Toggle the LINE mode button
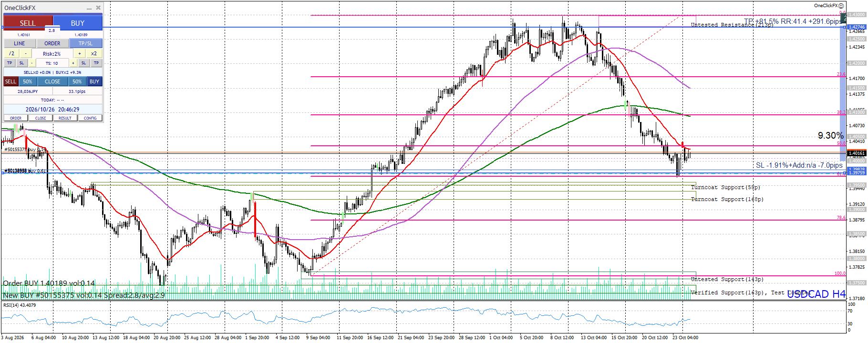Screen dimensions: 868x343 (20, 43)
